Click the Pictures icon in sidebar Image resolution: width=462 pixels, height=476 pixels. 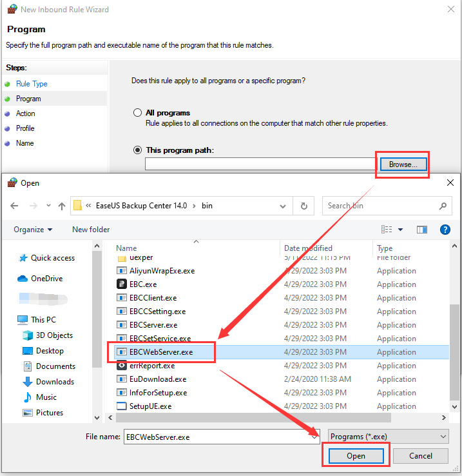[28, 413]
